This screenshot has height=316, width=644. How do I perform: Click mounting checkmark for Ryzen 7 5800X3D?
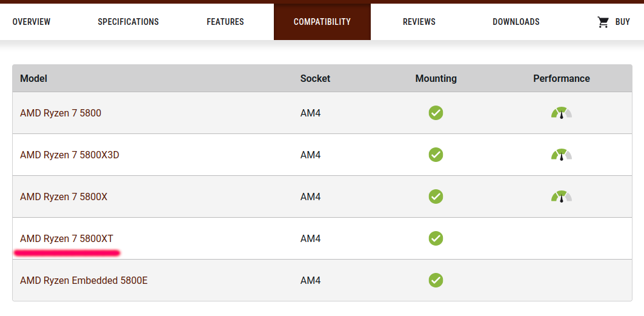pos(436,155)
